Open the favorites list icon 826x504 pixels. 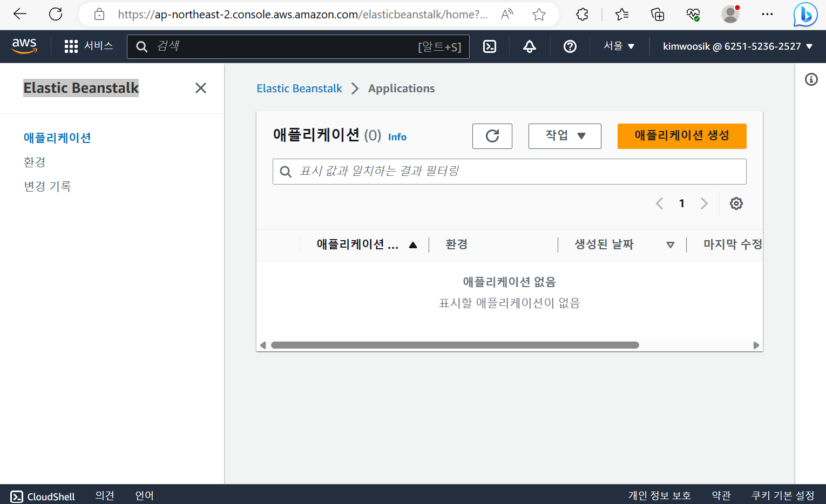point(622,15)
